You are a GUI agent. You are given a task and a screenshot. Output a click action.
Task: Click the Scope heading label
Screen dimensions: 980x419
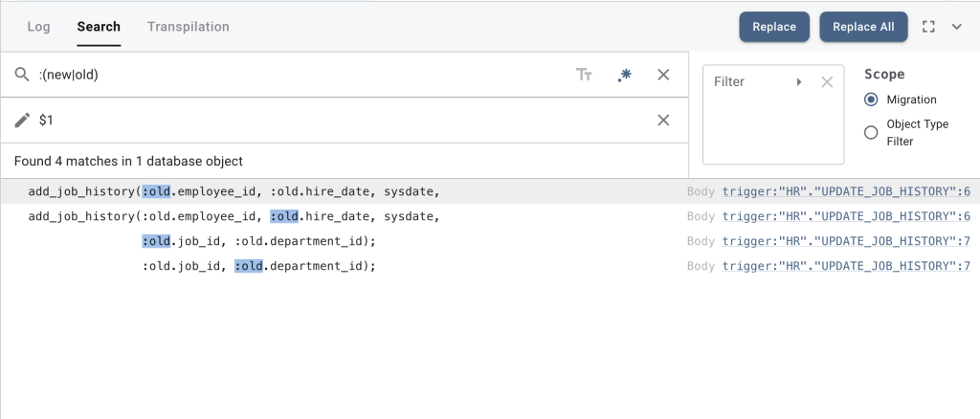click(x=884, y=75)
